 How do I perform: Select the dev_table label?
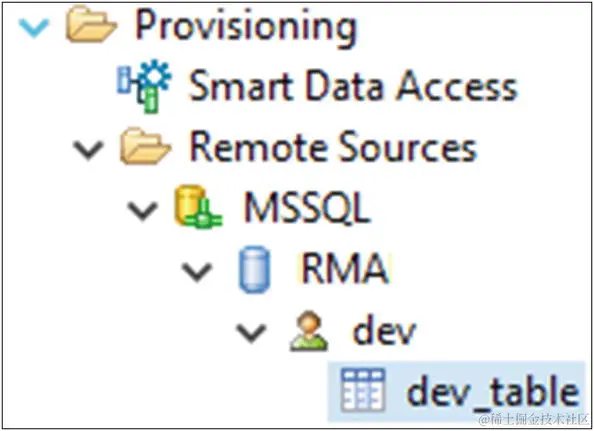(x=492, y=391)
